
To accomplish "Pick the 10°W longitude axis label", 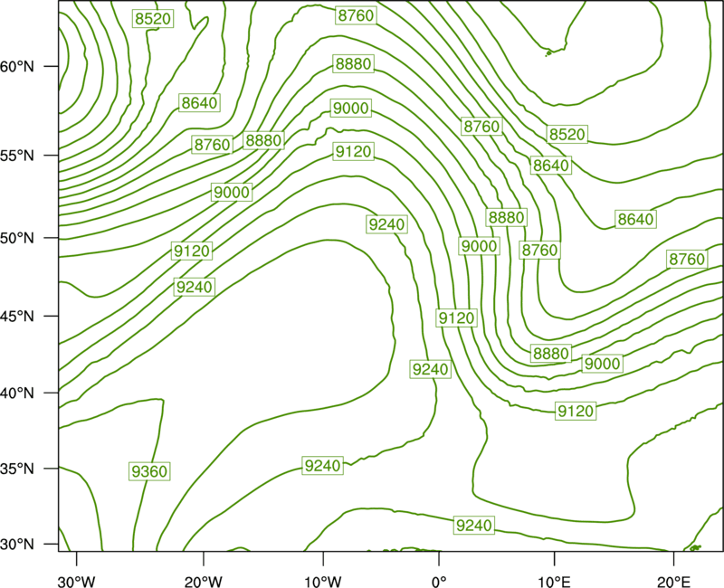I will coord(322,582).
